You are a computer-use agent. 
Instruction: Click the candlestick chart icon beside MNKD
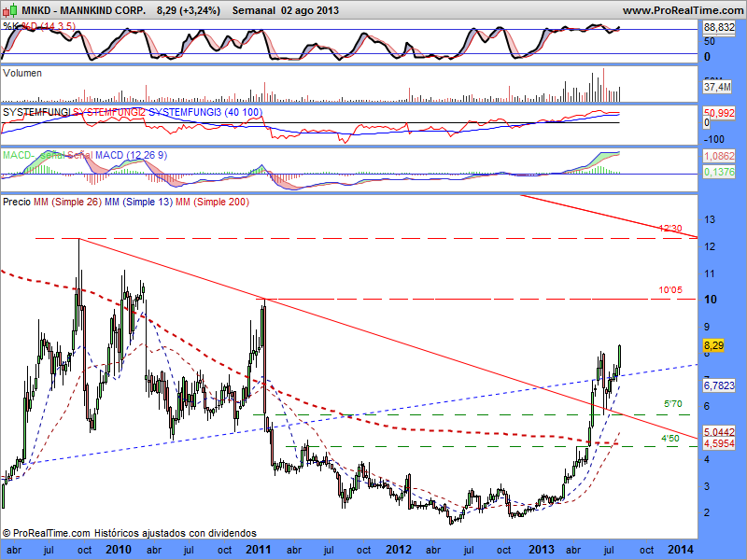click(10, 10)
